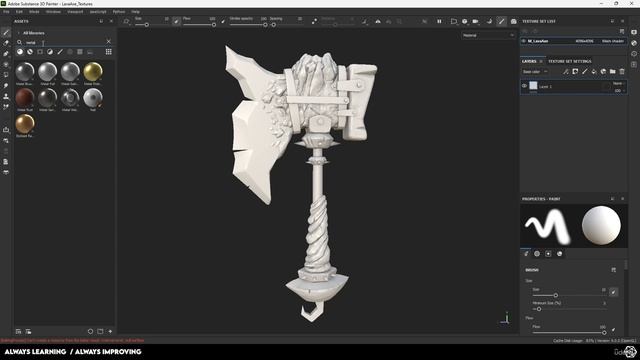This screenshot has width=640, height=360.
Task: Select the M_LavaAxe texture set
Action: (x=573, y=41)
